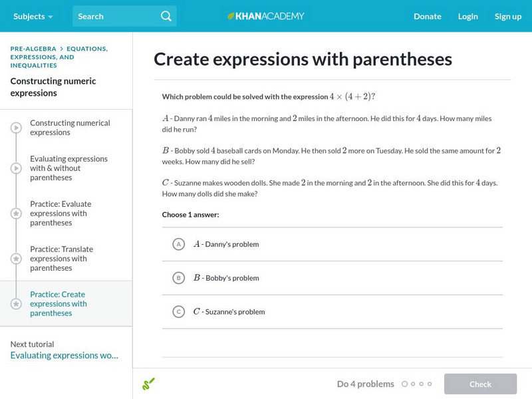
Task: Click the green scratchpad pencil icon
Action: tap(148, 384)
